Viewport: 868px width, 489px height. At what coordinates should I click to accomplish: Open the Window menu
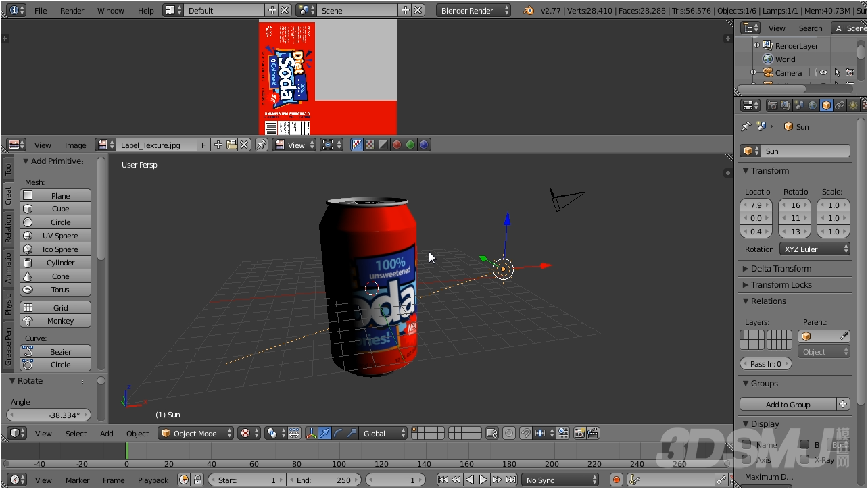coord(111,10)
